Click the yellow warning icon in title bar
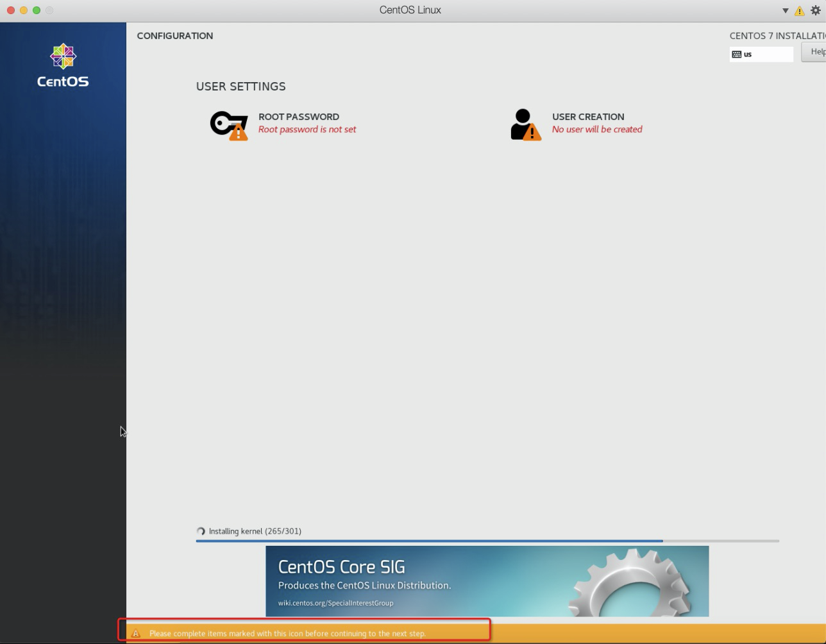826x644 pixels. coord(800,10)
